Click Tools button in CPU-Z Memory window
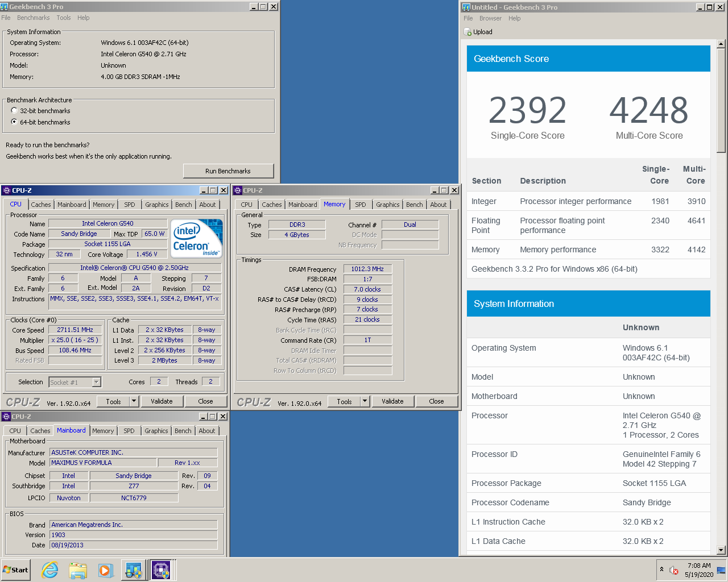Image resolution: width=728 pixels, height=582 pixels. click(344, 401)
